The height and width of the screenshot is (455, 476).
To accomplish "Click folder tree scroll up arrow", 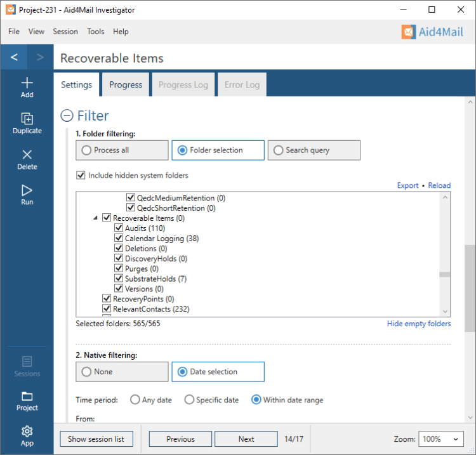I will point(445,197).
